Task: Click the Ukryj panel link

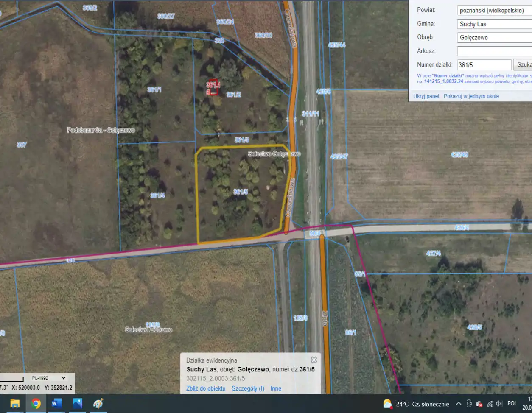Action: pos(426,96)
